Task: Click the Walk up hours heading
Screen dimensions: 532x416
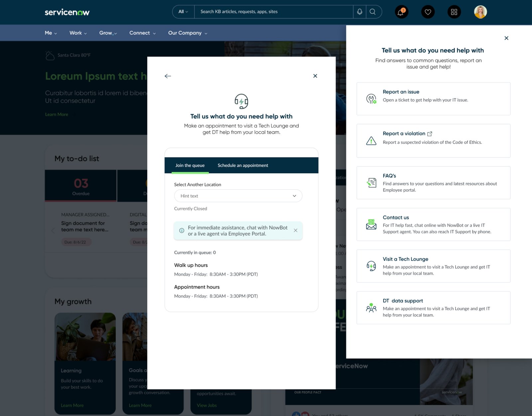Action: (x=191, y=265)
